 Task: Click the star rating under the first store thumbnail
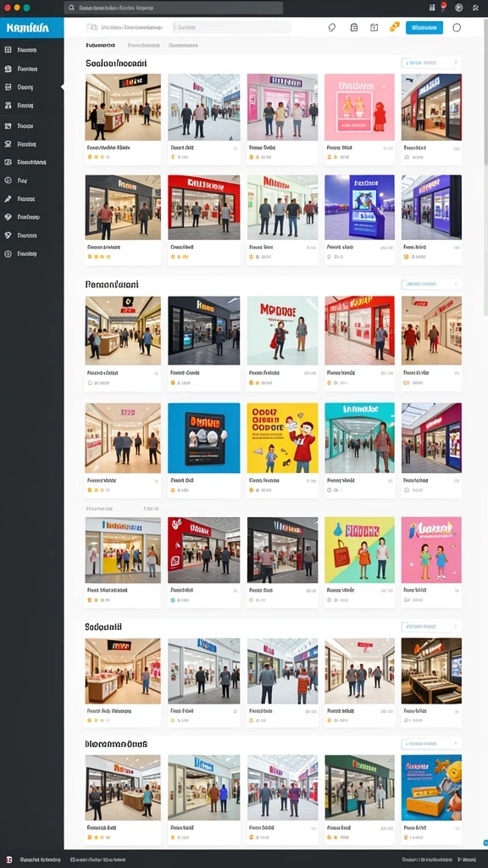point(97,157)
